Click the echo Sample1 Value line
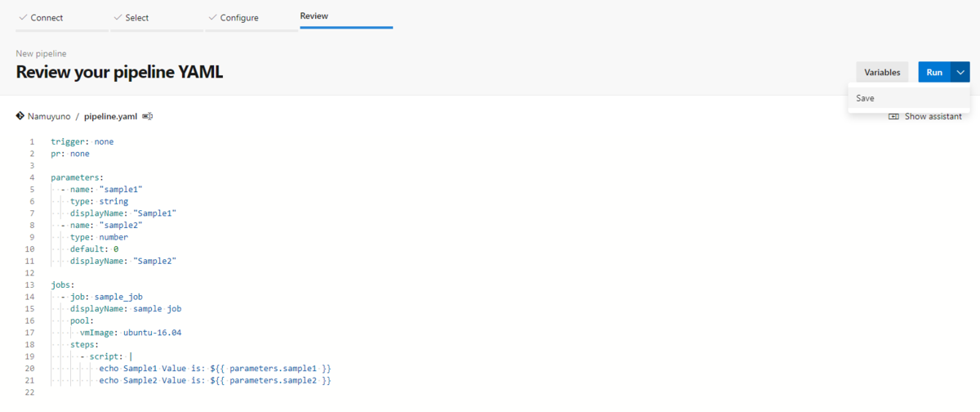This screenshot has width=980, height=412. (215, 369)
